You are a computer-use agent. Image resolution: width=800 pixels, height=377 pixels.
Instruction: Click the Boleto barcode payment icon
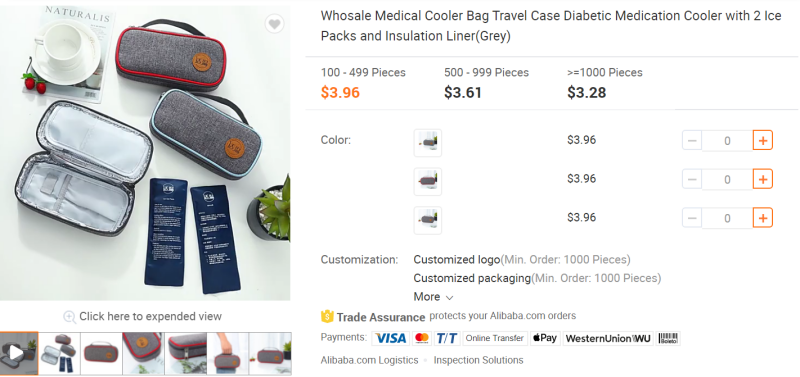tap(668, 338)
